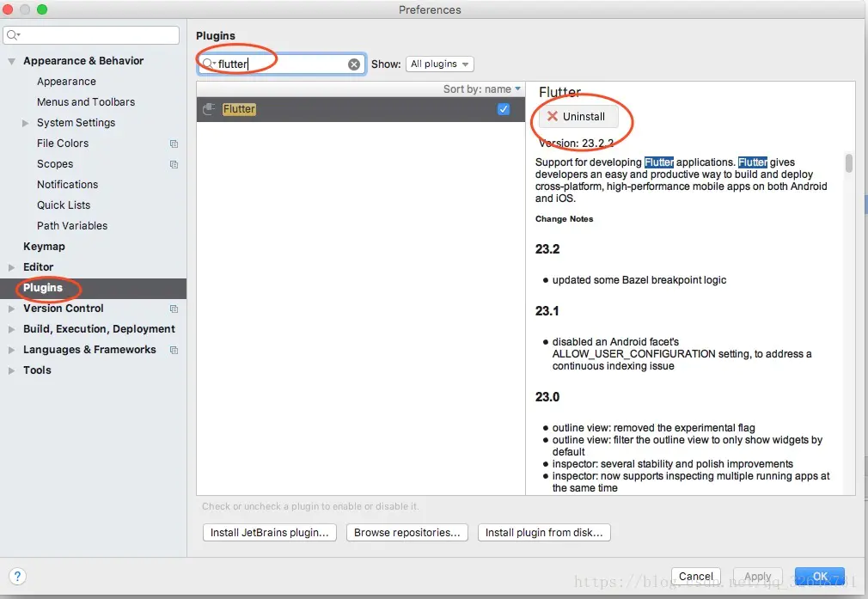
Task: Expand the Tools section
Action: (x=11, y=371)
